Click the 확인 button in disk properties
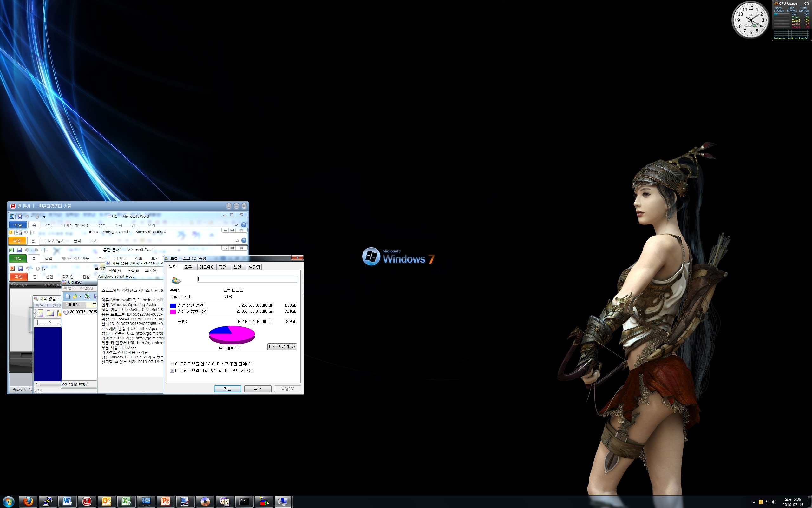This screenshot has width=812, height=508. point(227,389)
